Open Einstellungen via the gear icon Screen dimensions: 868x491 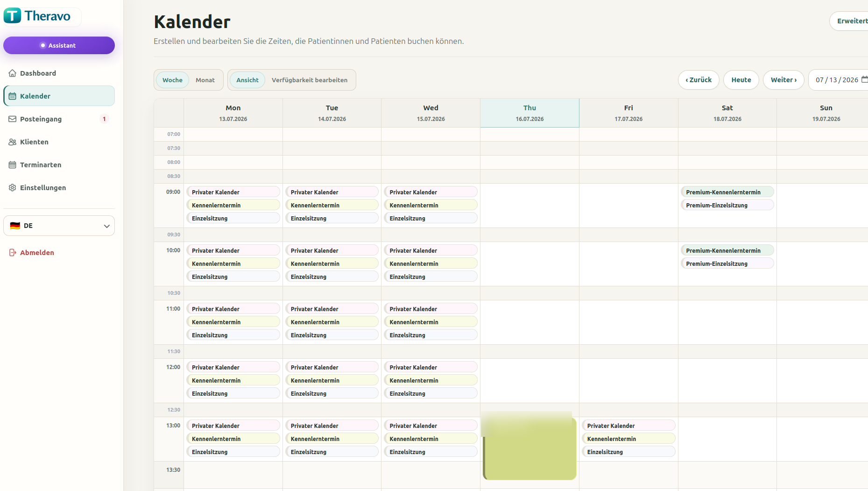13,188
